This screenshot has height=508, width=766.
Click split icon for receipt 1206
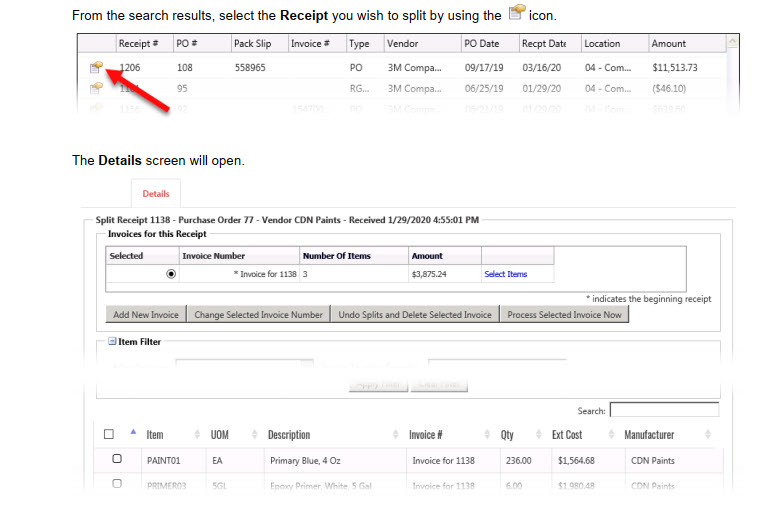pos(96,67)
